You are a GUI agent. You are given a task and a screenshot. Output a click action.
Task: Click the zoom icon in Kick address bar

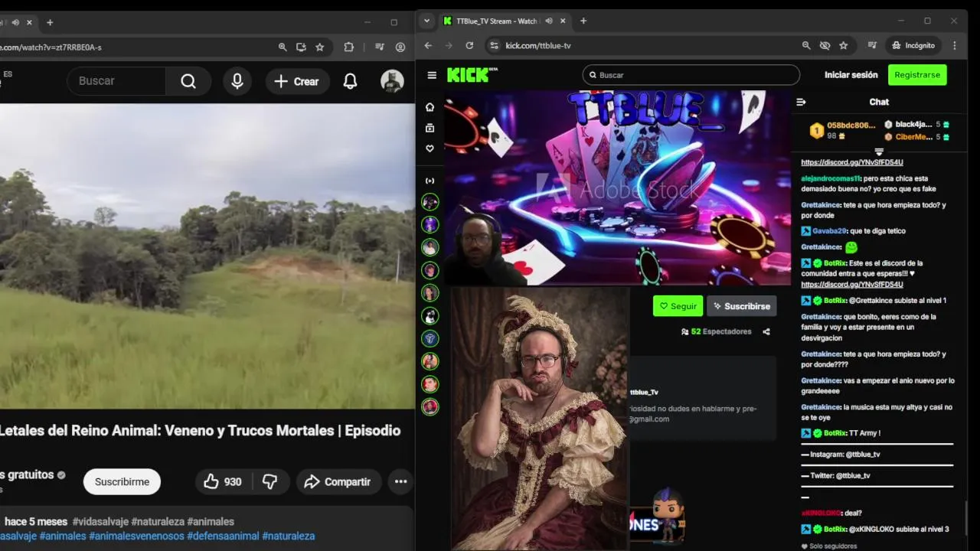(806, 46)
